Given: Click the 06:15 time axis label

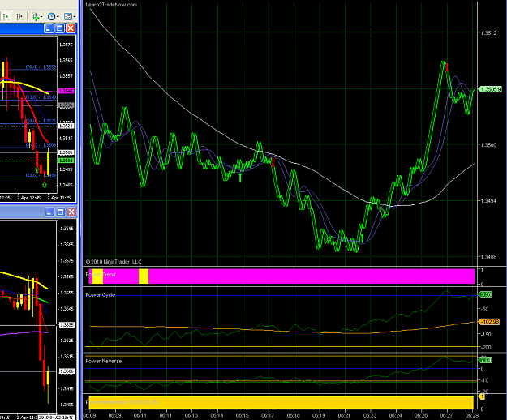Looking at the screenshot, I should click(x=243, y=415).
